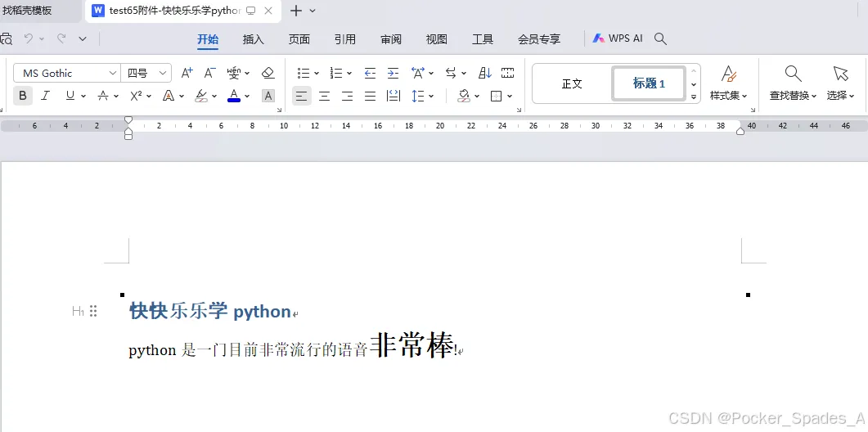Toggle bold formatting
Image resolution: width=868 pixels, height=432 pixels.
23,96
